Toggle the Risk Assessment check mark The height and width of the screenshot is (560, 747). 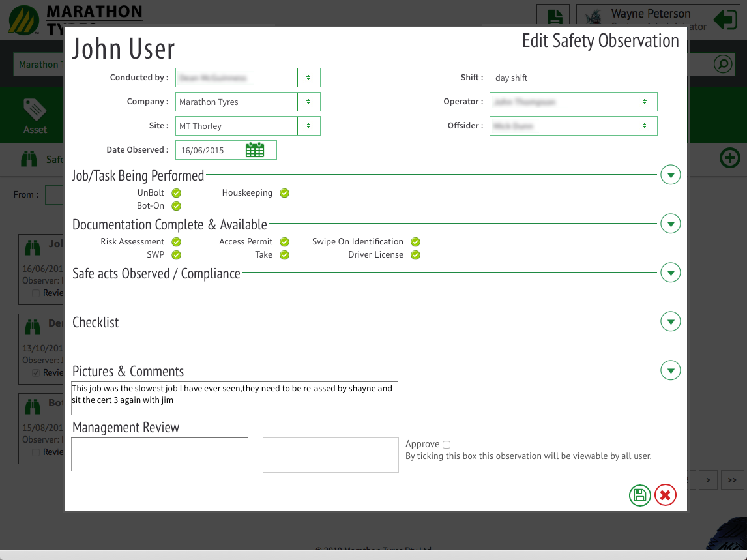(176, 242)
